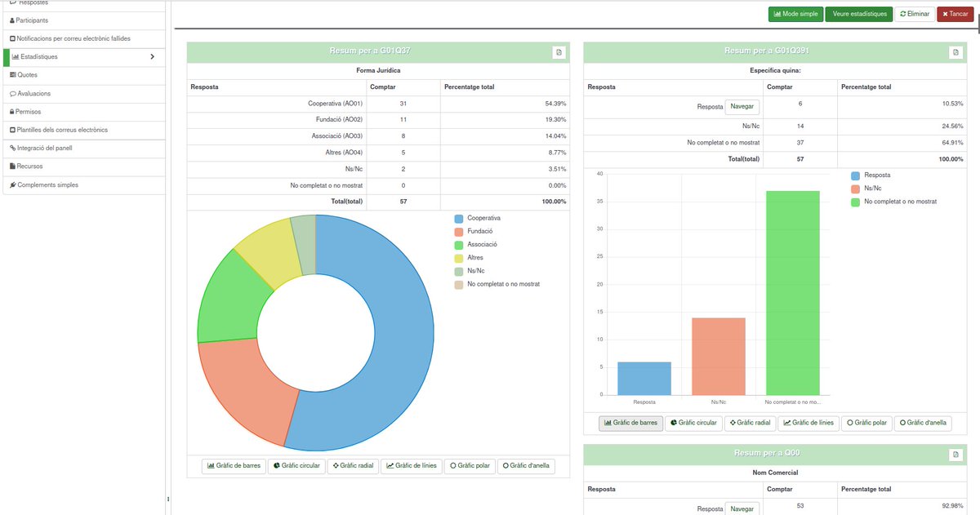Toggle Resposta legend swatch in bar chart
Image resolution: width=980 pixels, height=515 pixels.
[856, 175]
